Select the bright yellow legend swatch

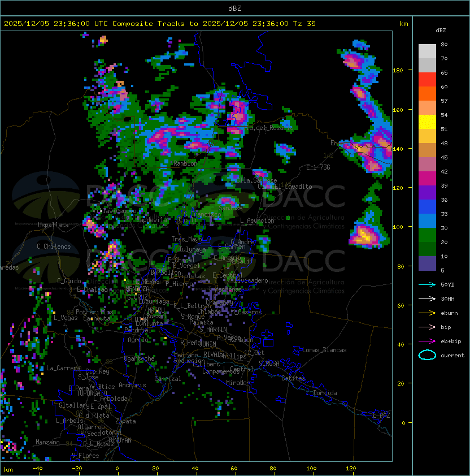(x=427, y=122)
